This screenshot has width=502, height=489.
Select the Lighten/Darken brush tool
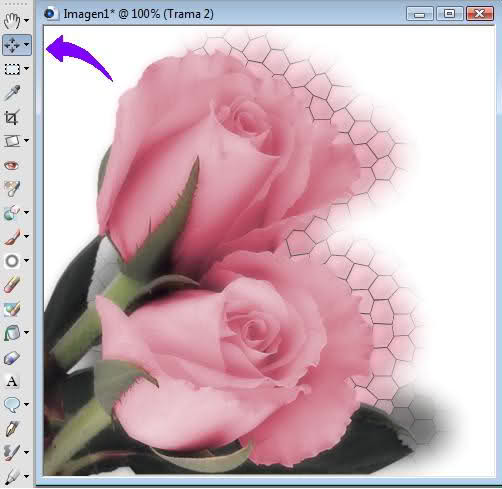(12, 261)
